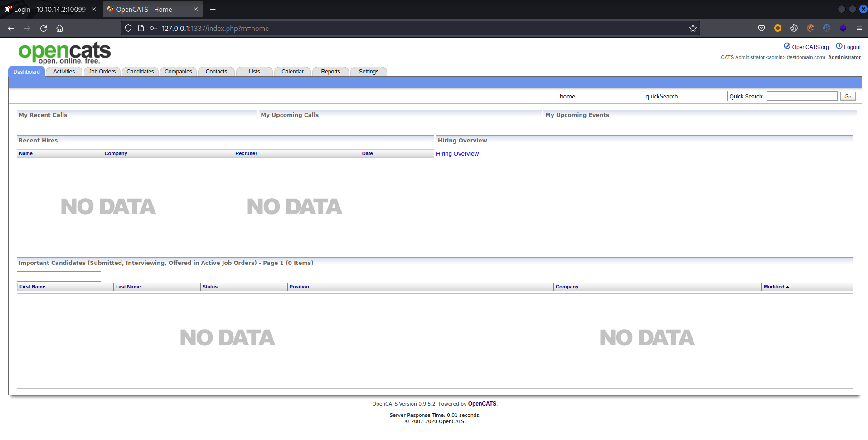
Task: Click the browser reload page icon
Action: tap(44, 29)
